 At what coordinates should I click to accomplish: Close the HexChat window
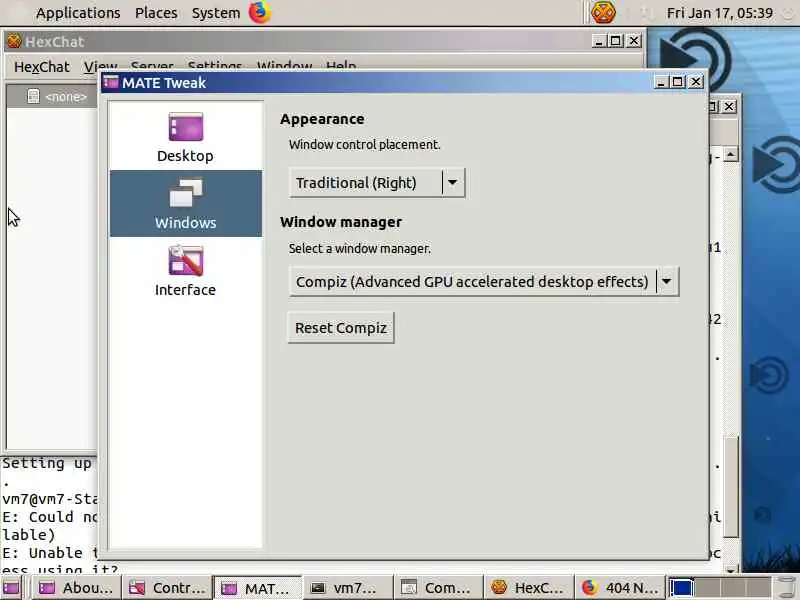pos(634,41)
